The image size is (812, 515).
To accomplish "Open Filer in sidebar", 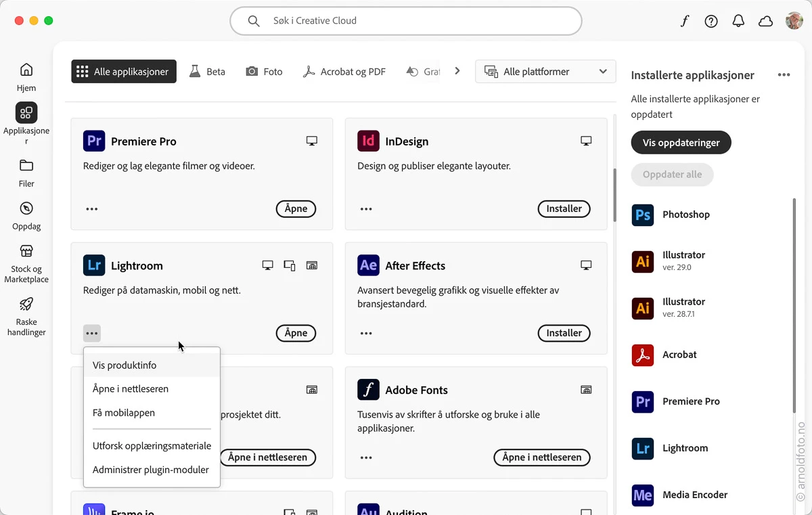I will point(26,173).
